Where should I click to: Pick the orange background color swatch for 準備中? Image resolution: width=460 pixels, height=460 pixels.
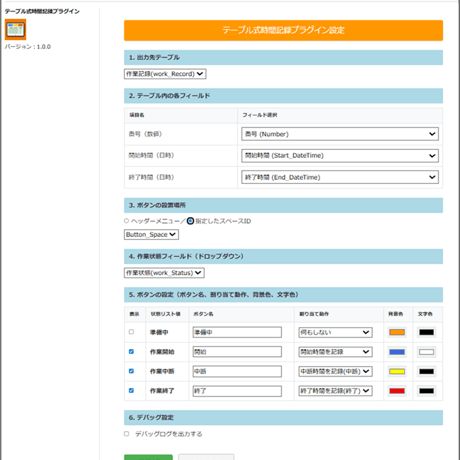[x=397, y=332]
